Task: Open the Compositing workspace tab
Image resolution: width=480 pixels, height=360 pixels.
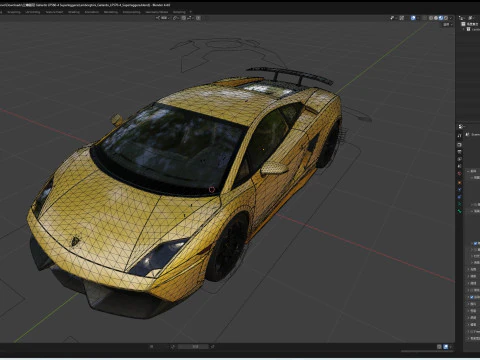Action: tap(132, 12)
